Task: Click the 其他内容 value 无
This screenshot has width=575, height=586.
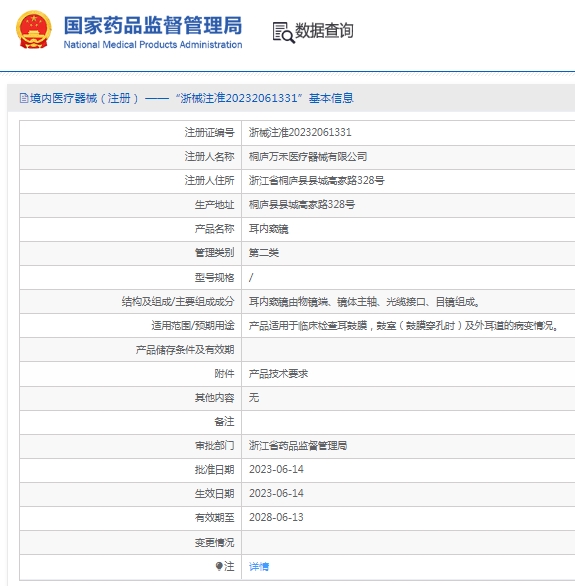Action: pos(254,398)
